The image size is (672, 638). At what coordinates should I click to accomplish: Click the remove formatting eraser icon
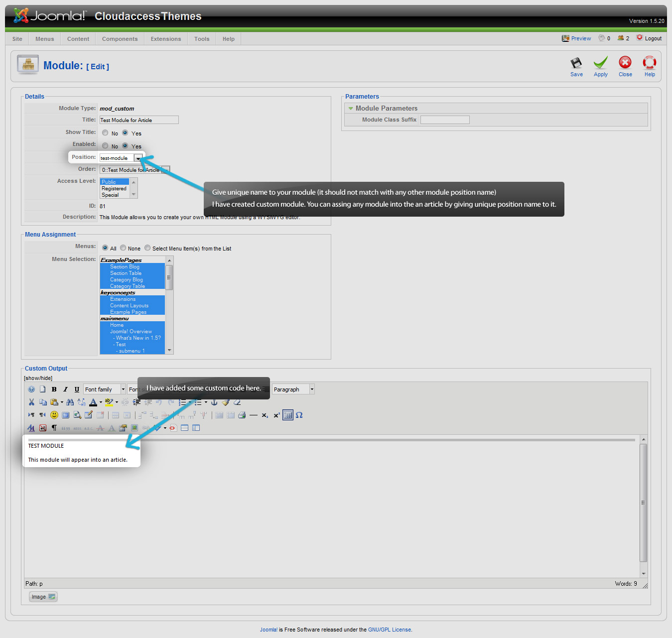pyautogui.click(x=237, y=402)
